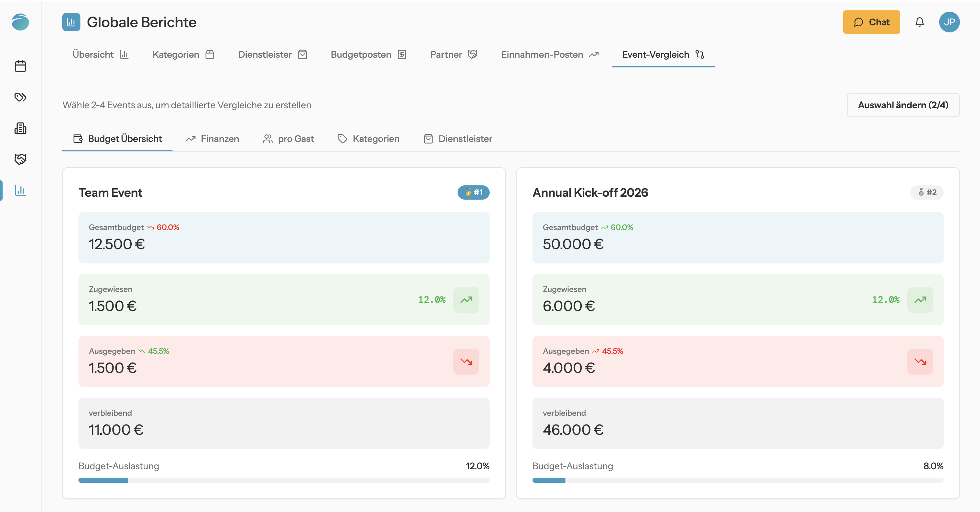Viewport: 980px width, 512px height.
Task: Switch to the Übersicht tab
Action: (101, 55)
